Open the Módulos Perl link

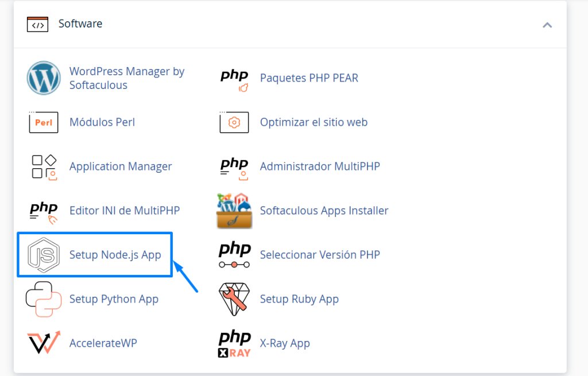102,122
